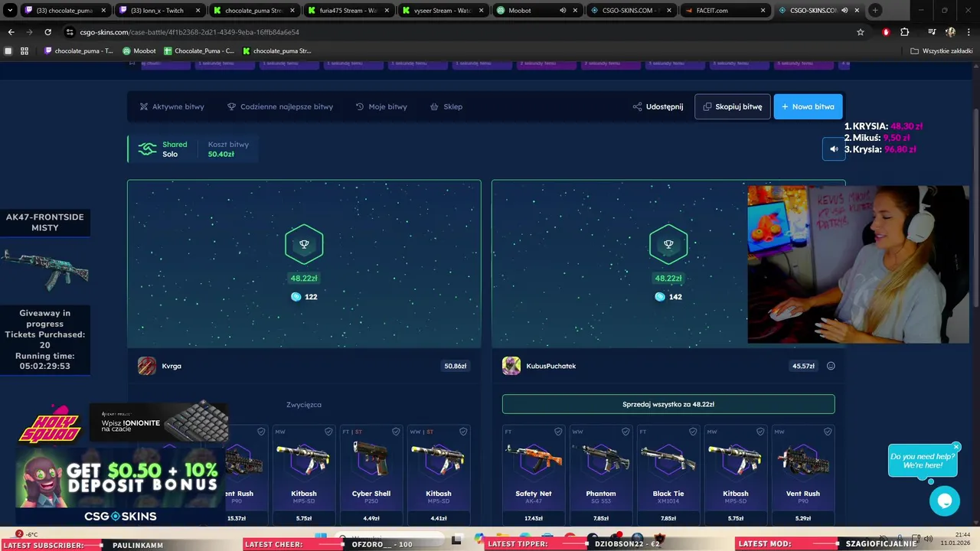Image resolution: width=980 pixels, height=551 pixels.
Task: Click the address bar URL field
Action: [x=459, y=32]
